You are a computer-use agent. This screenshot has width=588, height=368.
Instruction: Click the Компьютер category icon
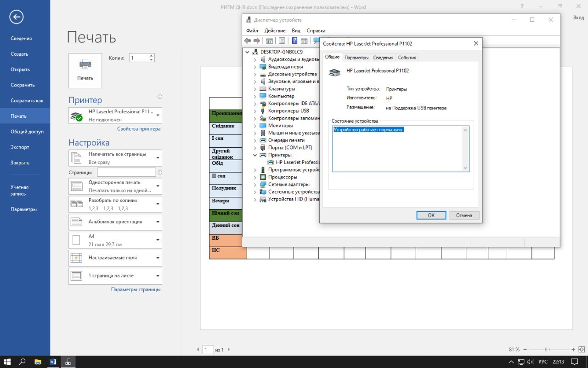[x=263, y=96]
